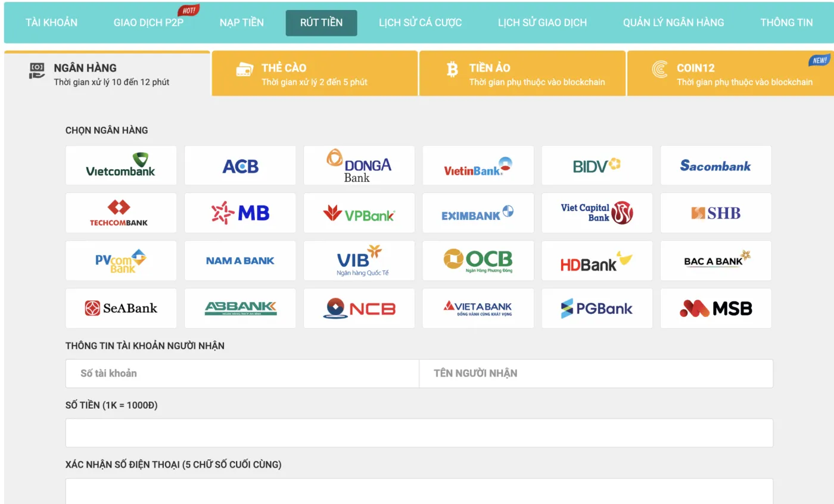Screen dimensions: 834x504
Task: Choose the Techcombank logo tile
Action: 121,213
